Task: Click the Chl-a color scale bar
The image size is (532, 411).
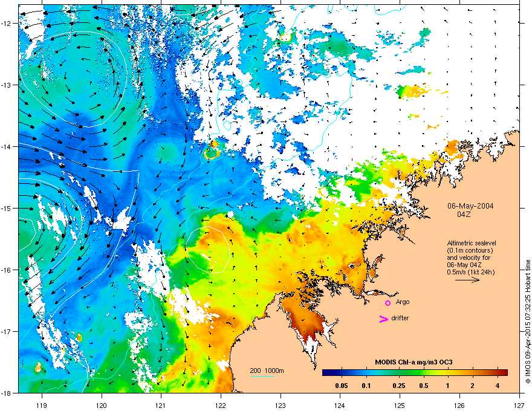Action: (x=415, y=372)
